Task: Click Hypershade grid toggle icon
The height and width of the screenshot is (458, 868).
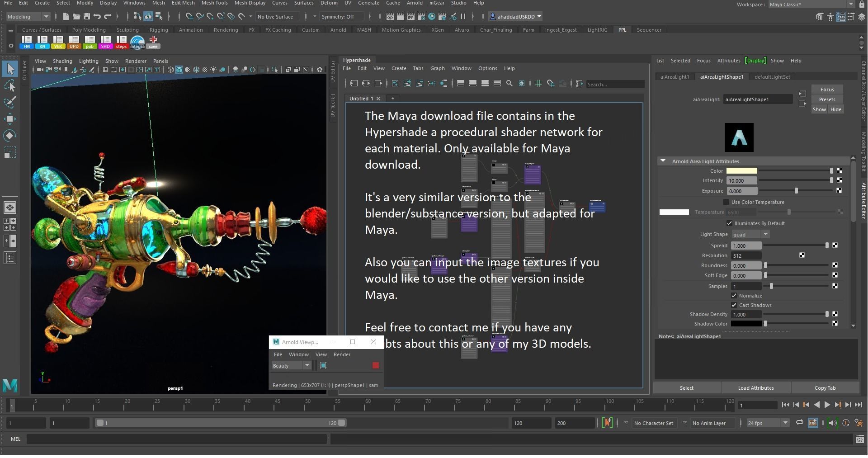Action: [538, 84]
